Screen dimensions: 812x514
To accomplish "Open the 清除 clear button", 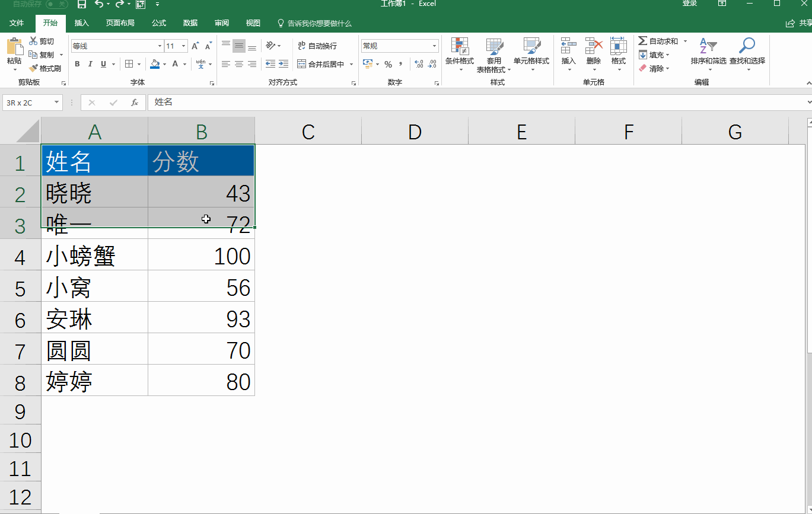I will tap(654, 68).
